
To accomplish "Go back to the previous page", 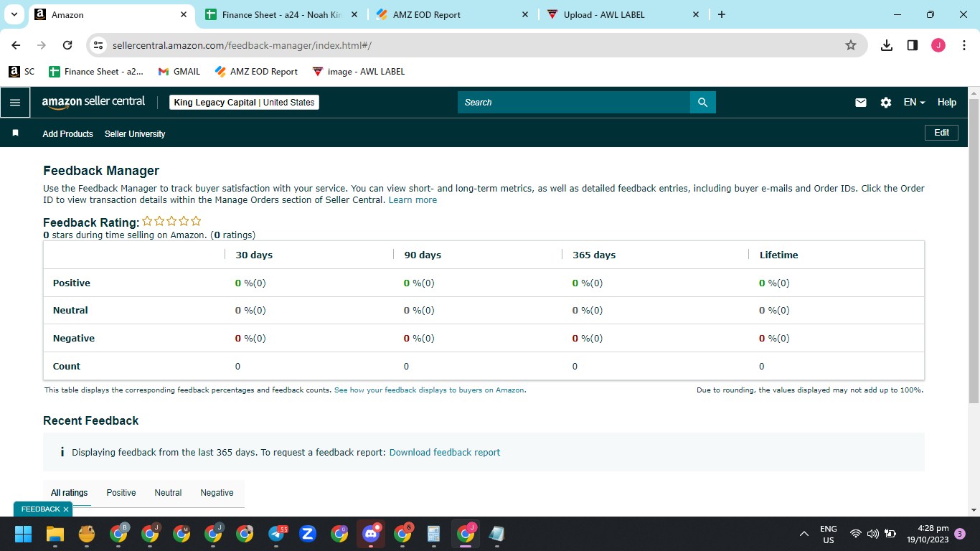I will pos(17,45).
